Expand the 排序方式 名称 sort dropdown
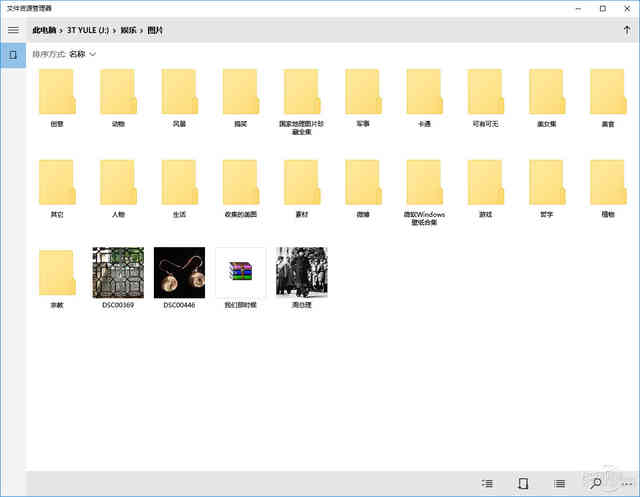This screenshot has width=640, height=497. tap(80, 54)
